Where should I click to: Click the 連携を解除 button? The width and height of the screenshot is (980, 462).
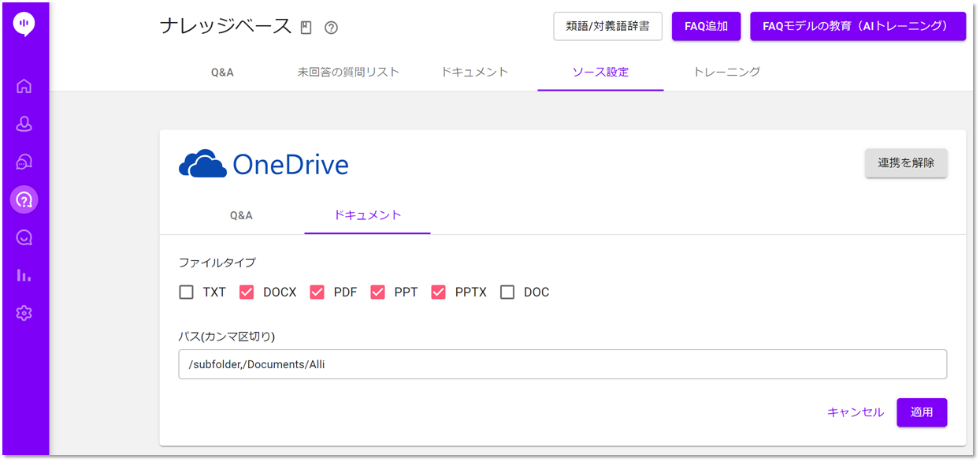(906, 163)
